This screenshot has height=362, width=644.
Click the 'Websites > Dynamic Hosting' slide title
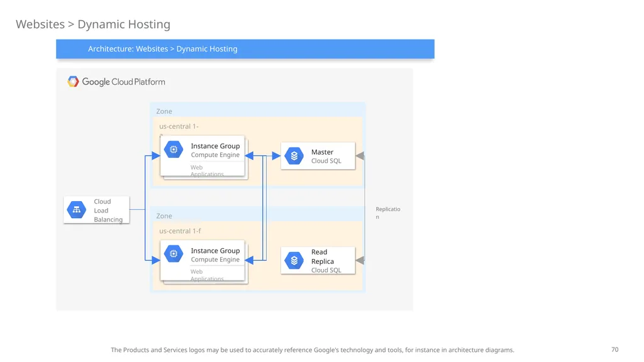click(x=93, y=25)
